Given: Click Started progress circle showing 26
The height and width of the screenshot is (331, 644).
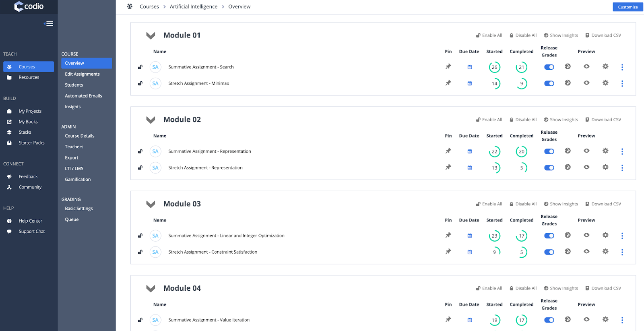Looking at the screenshot, I should tap(494, 67).
